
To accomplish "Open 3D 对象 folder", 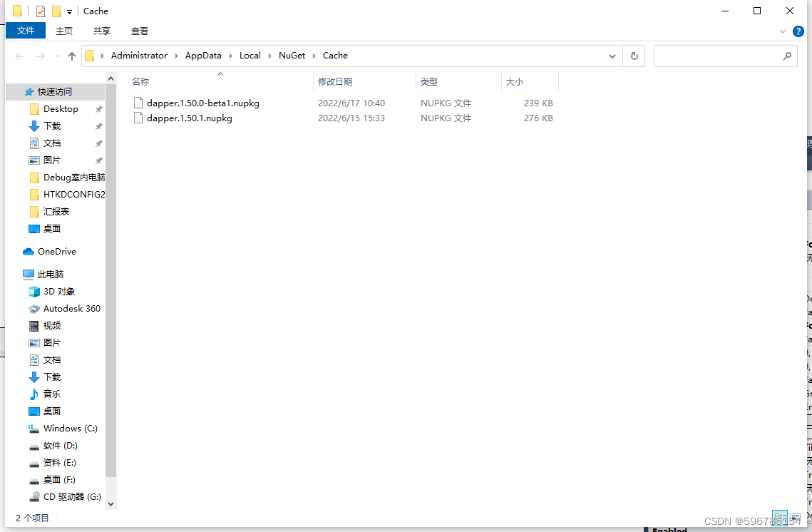I will (x=59, y=291).
